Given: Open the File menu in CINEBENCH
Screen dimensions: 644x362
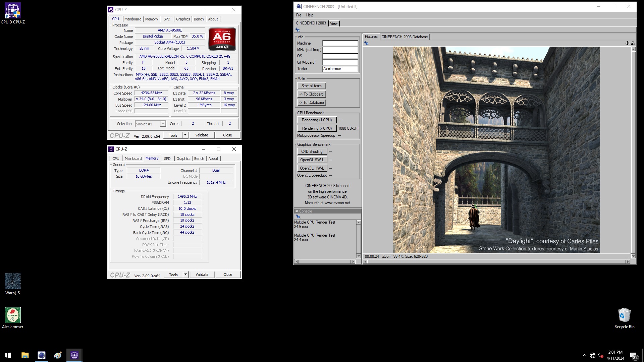Looking at the screenshot, I should tap(299, 15).
